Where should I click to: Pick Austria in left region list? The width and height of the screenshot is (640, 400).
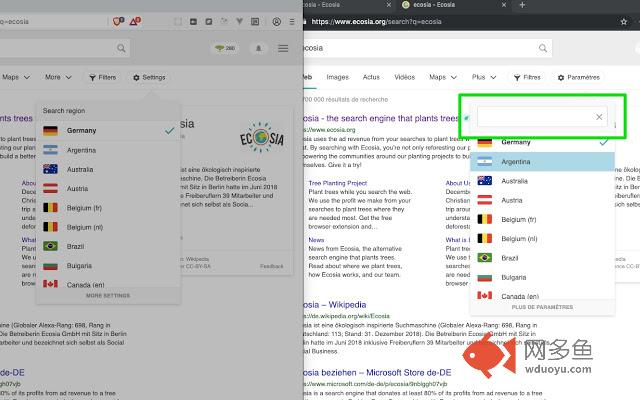pos(108,189)
